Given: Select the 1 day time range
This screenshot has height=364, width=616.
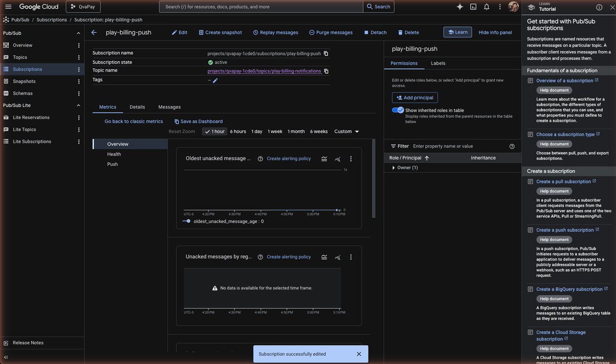Looking at the screenshot, I should pos(257,131).
